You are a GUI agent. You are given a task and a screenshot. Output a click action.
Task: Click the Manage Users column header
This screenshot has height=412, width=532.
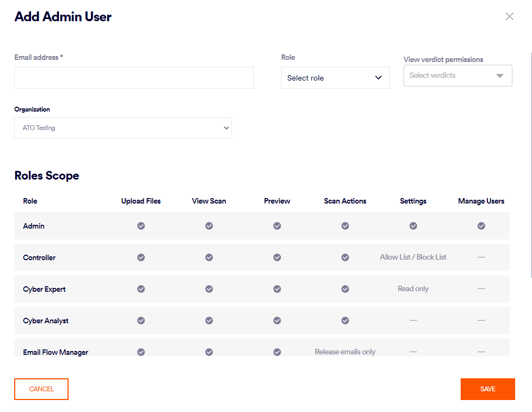point(481,201)
